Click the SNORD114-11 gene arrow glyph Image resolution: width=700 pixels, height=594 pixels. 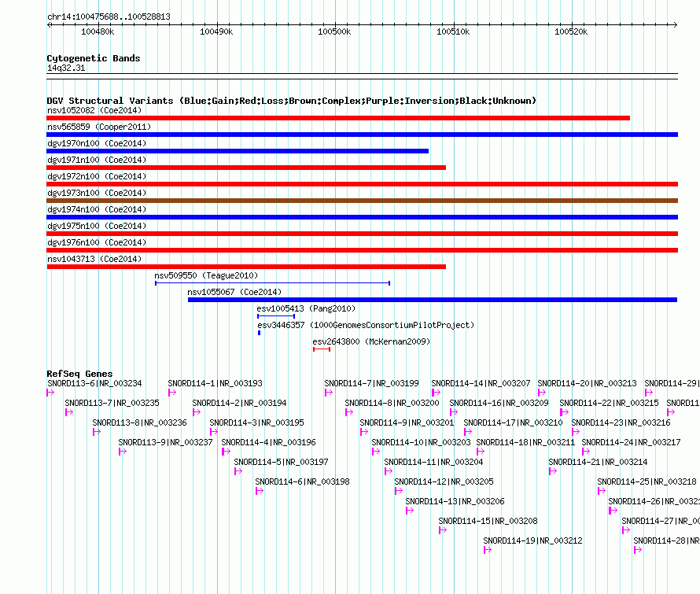[389, 471]
